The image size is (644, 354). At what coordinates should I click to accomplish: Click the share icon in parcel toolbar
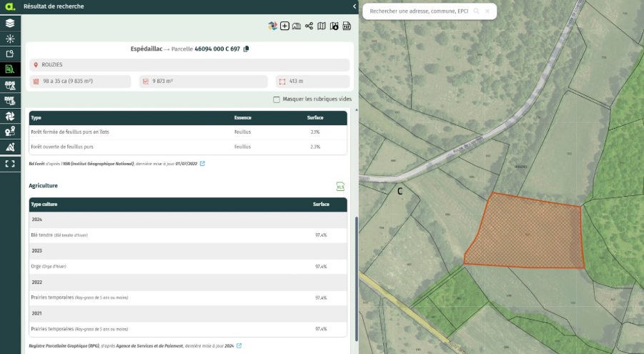click(309, 26)
